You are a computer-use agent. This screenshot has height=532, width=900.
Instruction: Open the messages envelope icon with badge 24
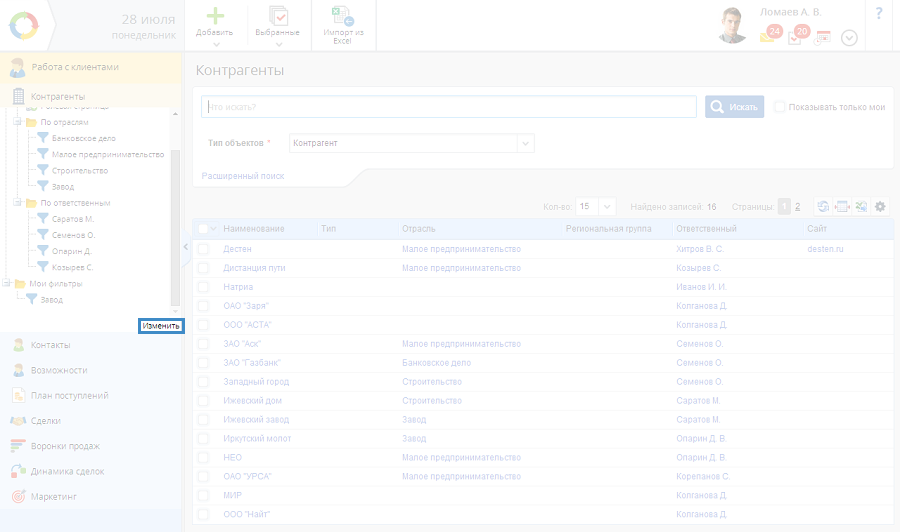pos(768,36)
